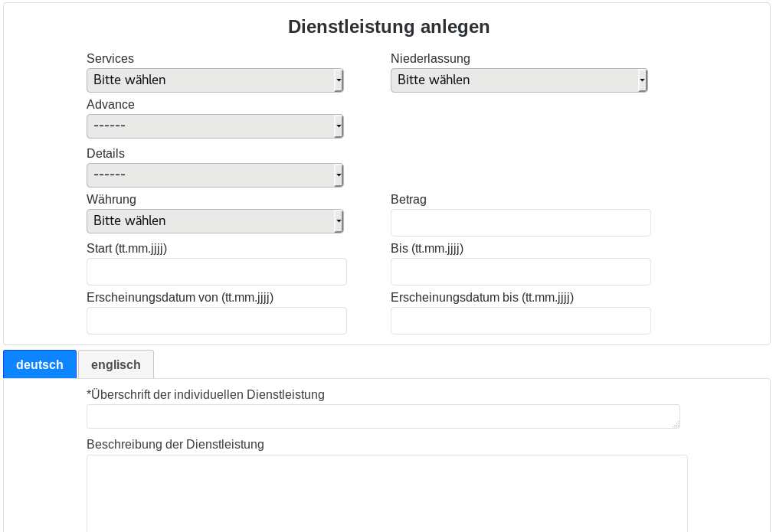The image size is (776, 532).
Task: Click into the Betrag input field
Action: 520,223
